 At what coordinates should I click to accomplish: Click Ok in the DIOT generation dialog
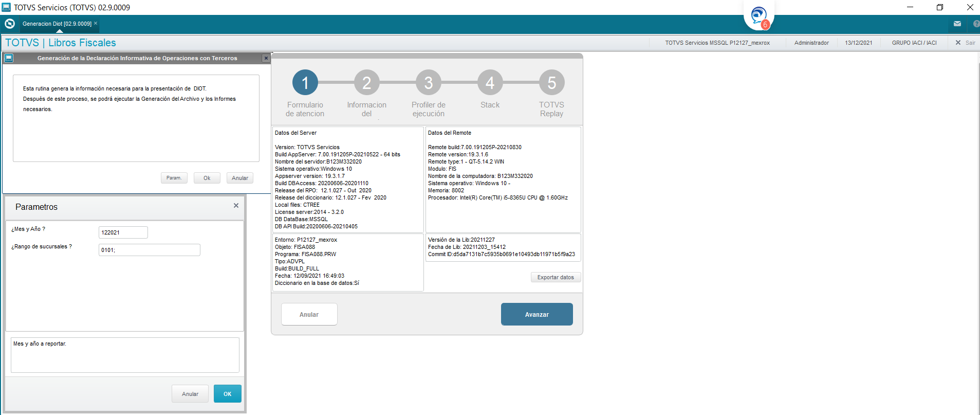(x=207, y=178)
